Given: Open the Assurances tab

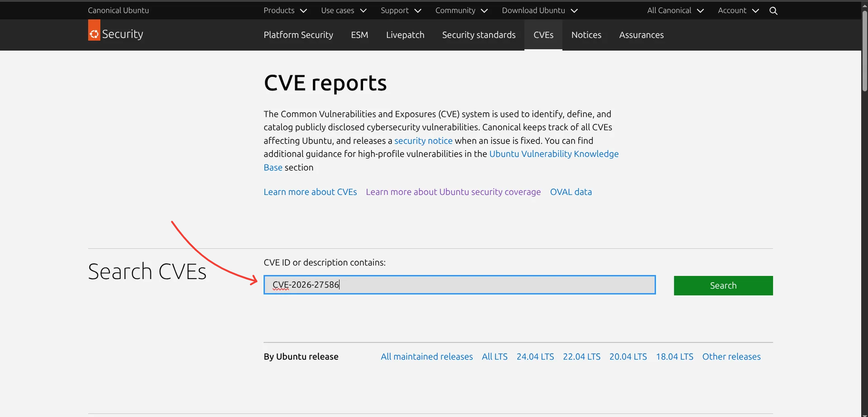Looking at the screenshot, I should (641, 35).
